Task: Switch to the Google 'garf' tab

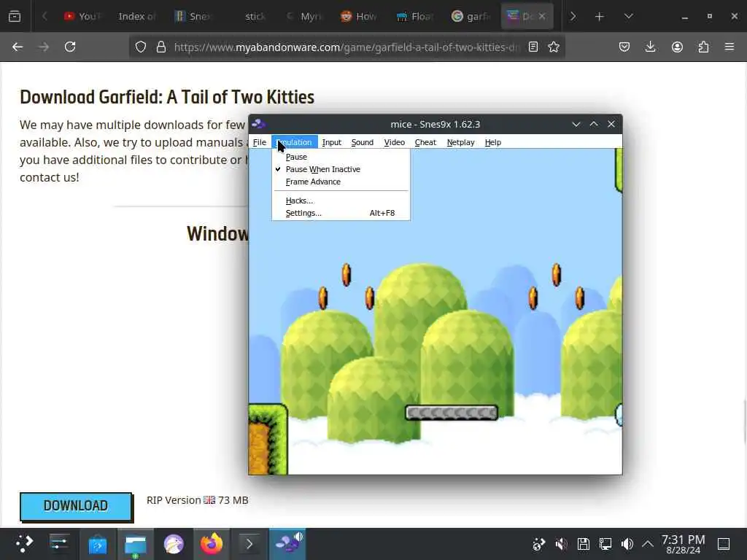Action: pyautogui.click(x=471, y=16)
